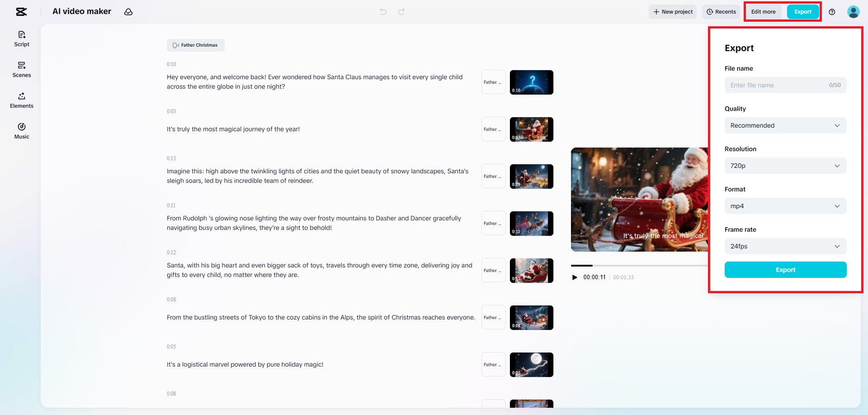Select the 0:12 Santa with toys thumbnail

pos(532,271)
